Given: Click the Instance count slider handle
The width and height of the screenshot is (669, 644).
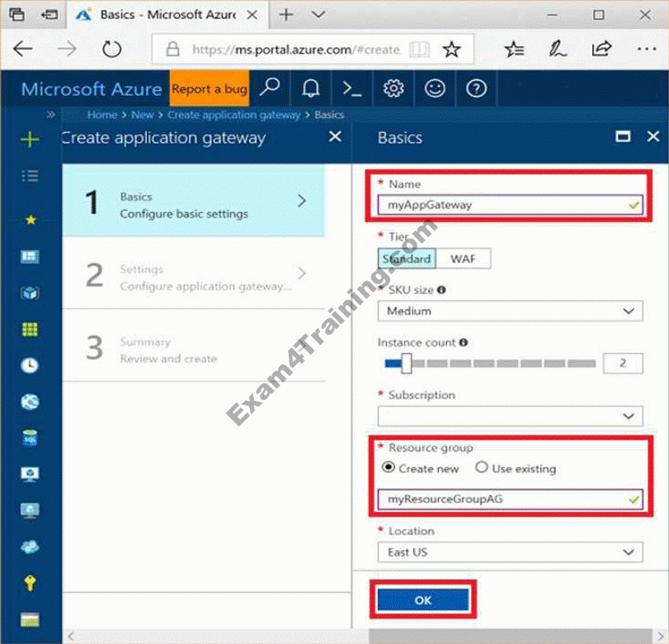Looking at the screenshot, I should [405, 363].
